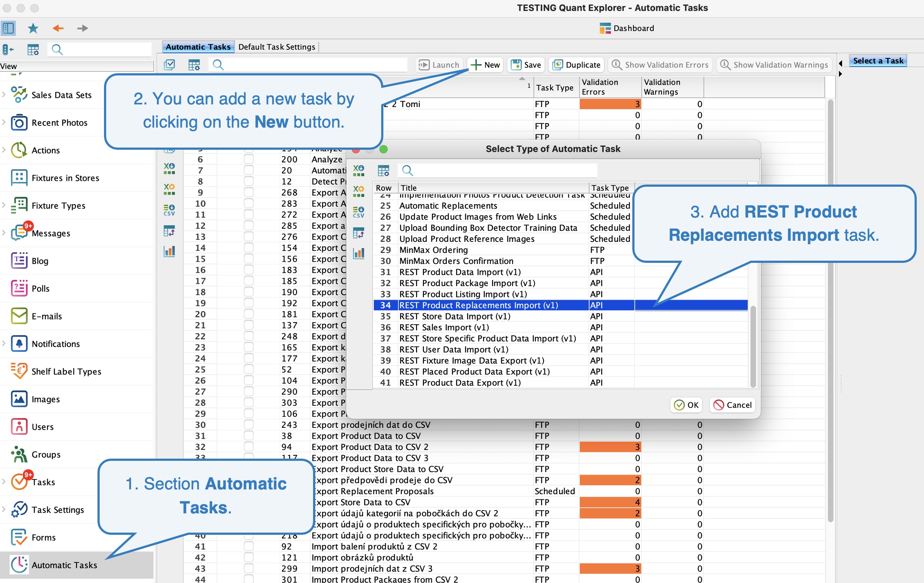
Task: Switch to the Automatic Tasks tab
Action: click(198, 47)
